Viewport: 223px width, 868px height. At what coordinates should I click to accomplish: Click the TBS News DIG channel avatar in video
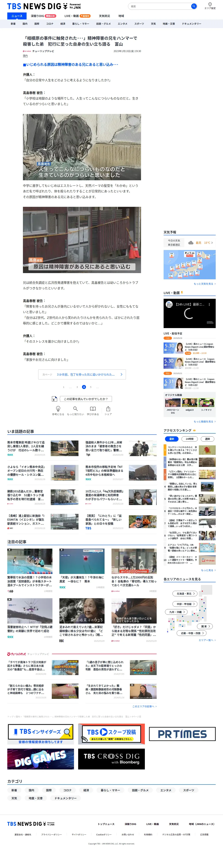[169, 304]
